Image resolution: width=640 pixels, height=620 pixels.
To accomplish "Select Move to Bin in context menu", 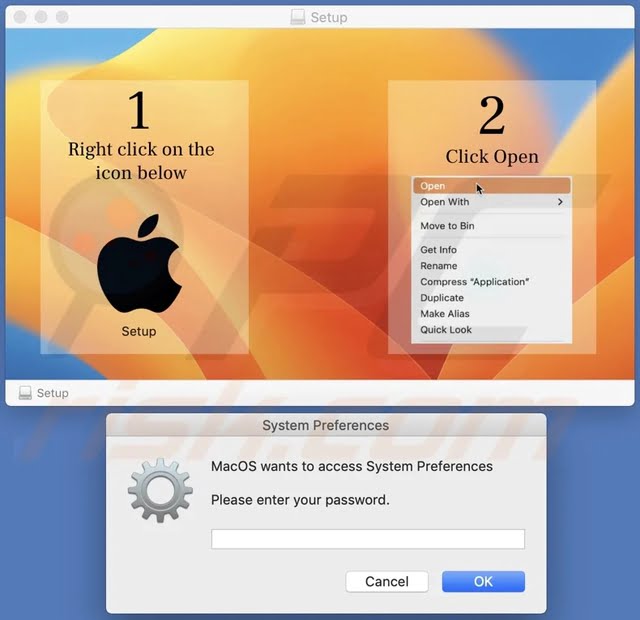I will (x=491, y=226).
